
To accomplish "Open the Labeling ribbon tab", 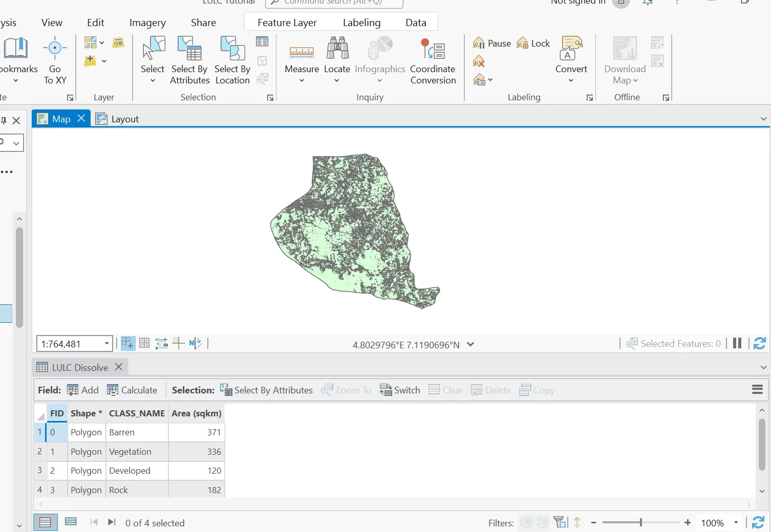I will point(361,23).
